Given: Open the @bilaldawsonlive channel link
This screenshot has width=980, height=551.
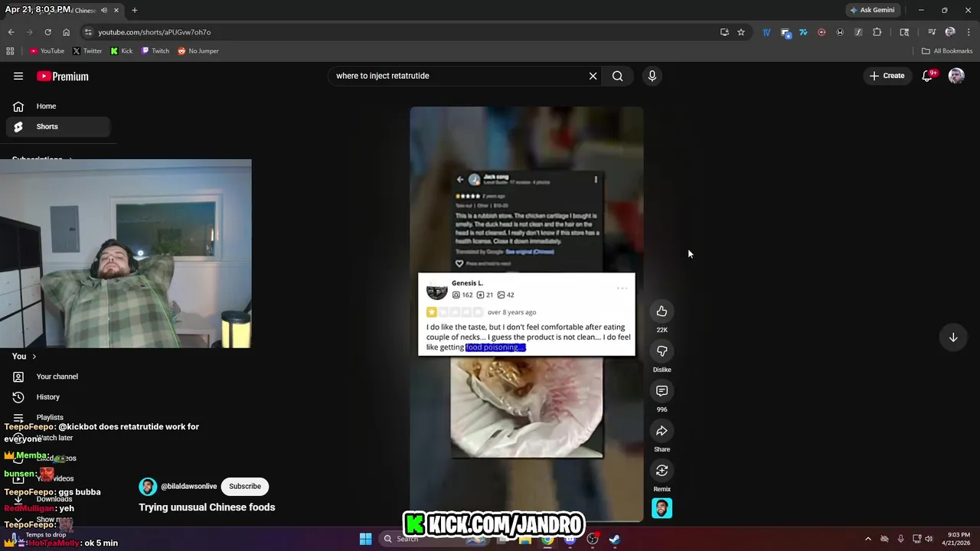Looking at the screenshot, I should pos(189,486).
